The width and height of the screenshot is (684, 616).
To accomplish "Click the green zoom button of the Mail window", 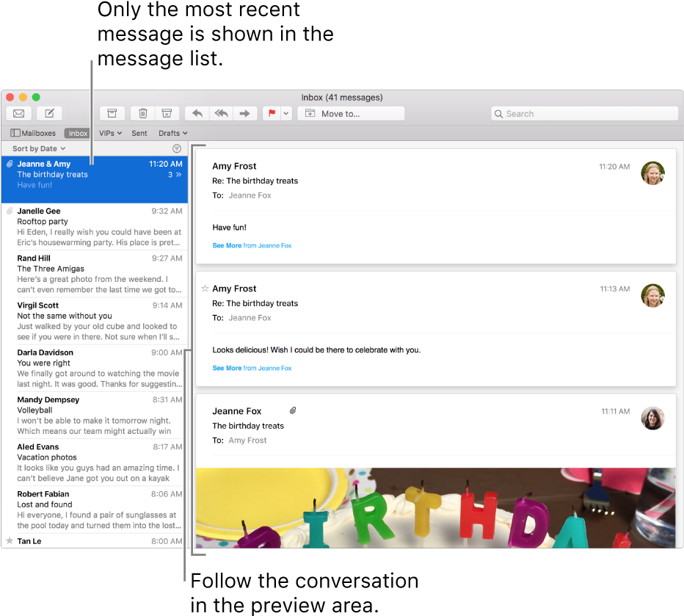I will (36, 98).
